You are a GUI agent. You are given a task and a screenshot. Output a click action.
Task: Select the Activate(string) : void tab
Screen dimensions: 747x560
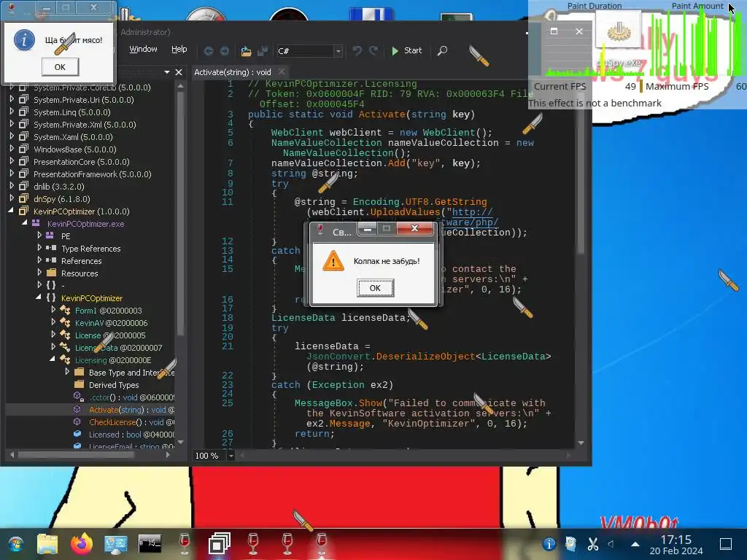(x=233, y=72)
